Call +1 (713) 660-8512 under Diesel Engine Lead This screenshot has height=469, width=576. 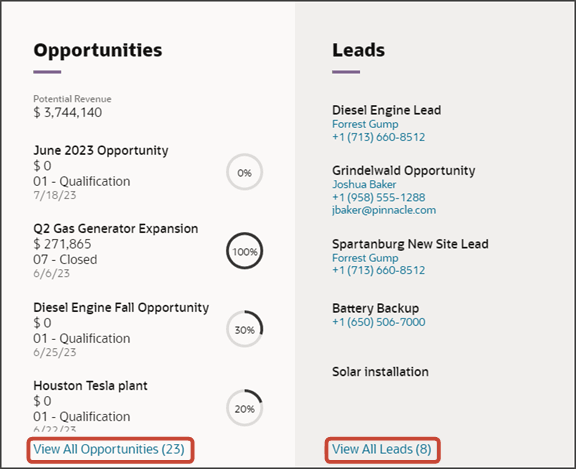point(378,137)
